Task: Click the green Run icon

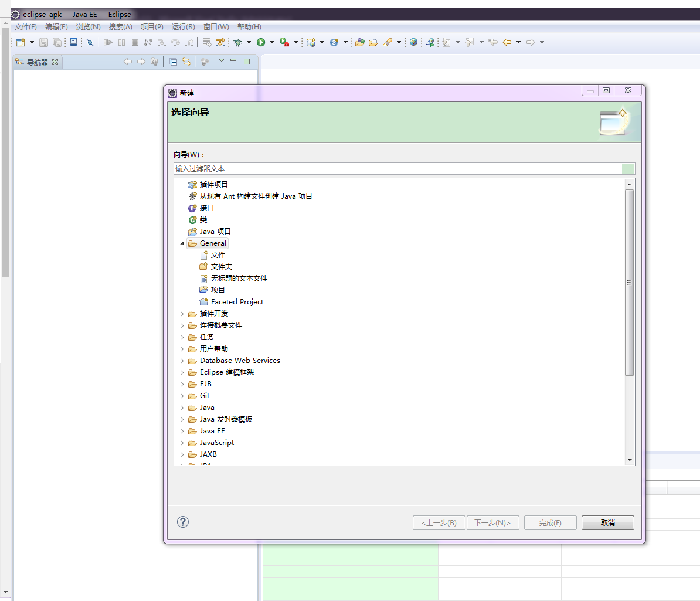Action: [261, 42]
